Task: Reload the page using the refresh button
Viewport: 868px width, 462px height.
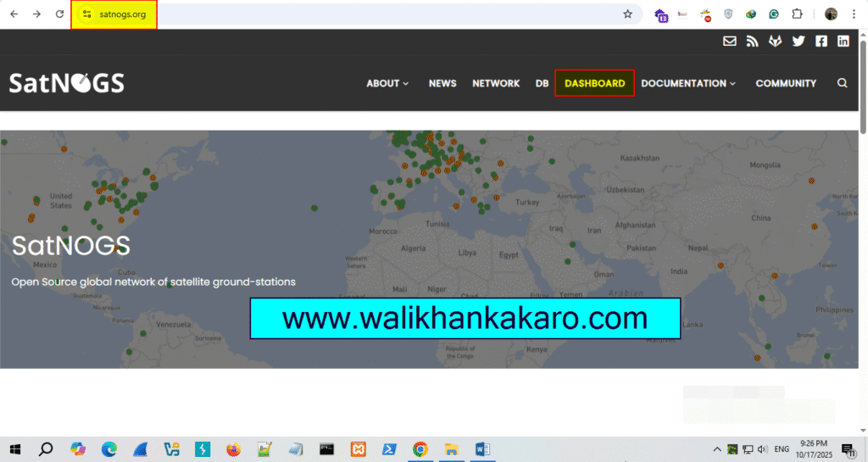Action: pyautogui.click(x=59, y=14)
